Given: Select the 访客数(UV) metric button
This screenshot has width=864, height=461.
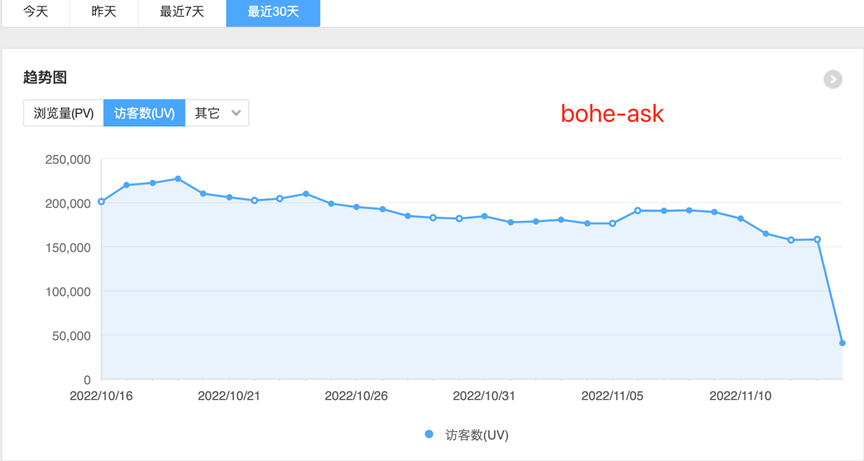Looking at the screenshot, I should point(145,113).
